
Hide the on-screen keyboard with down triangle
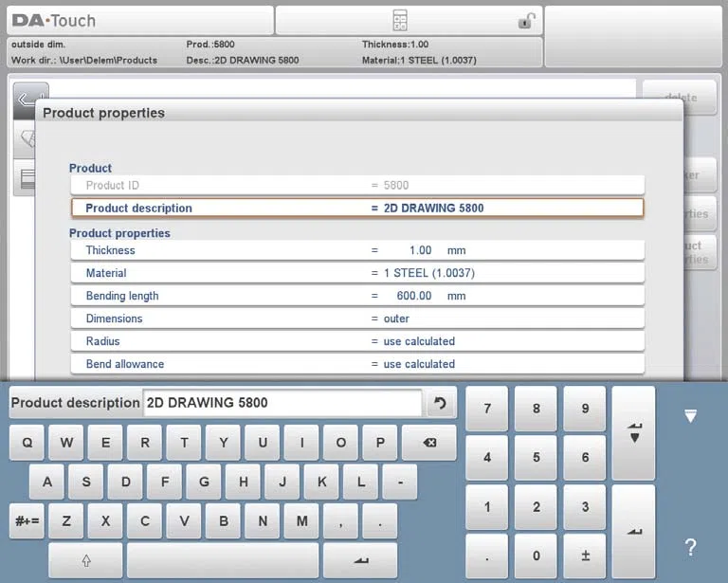click(690, 415)
